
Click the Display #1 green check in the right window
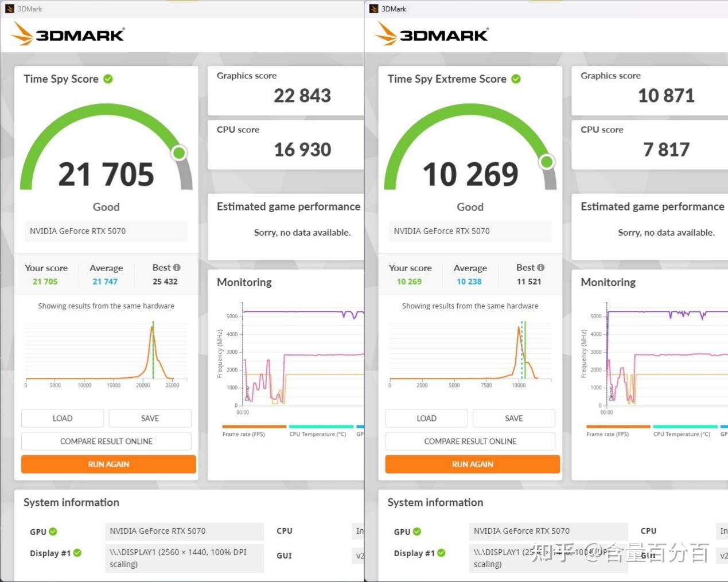pyautogui.click(x=441, y=553)
